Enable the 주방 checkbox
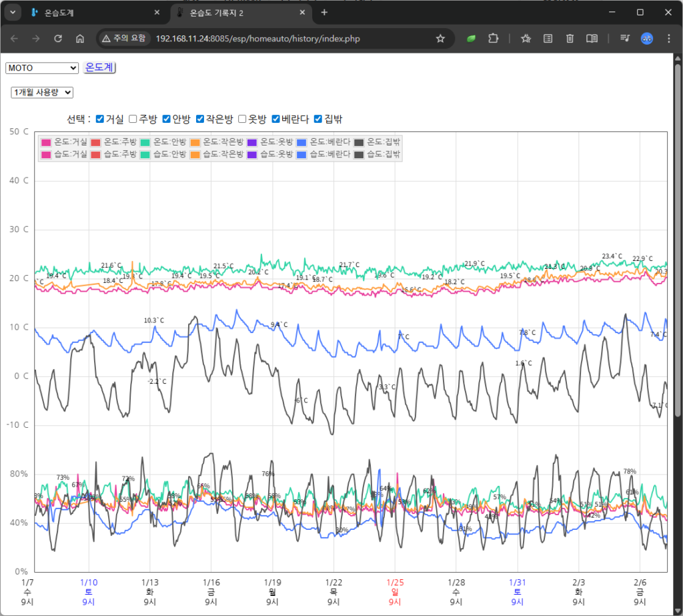This screenshot has height=616, width=683. (133, 119)
